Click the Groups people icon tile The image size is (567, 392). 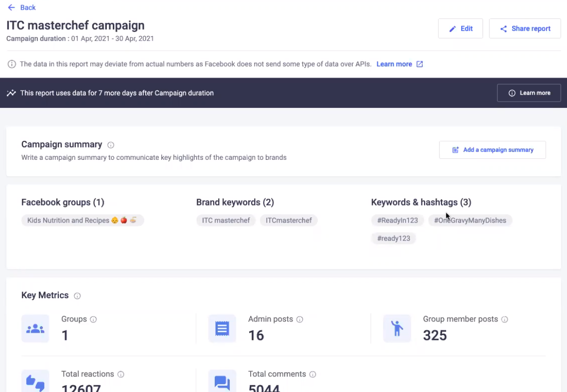[35, 328]
